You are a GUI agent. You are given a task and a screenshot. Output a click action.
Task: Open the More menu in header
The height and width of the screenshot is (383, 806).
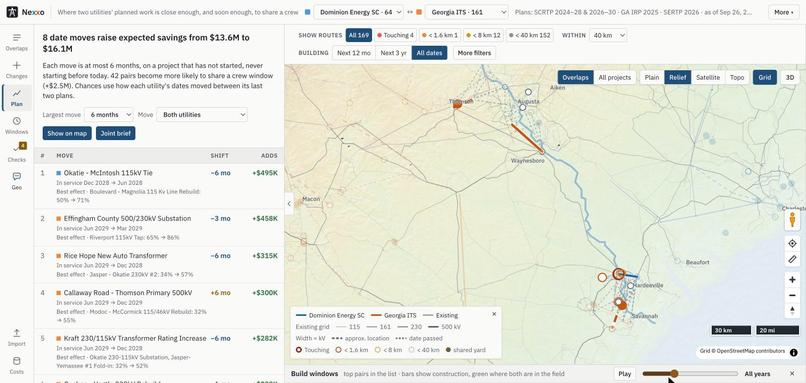pyautogui.click(x=784, y=12)
